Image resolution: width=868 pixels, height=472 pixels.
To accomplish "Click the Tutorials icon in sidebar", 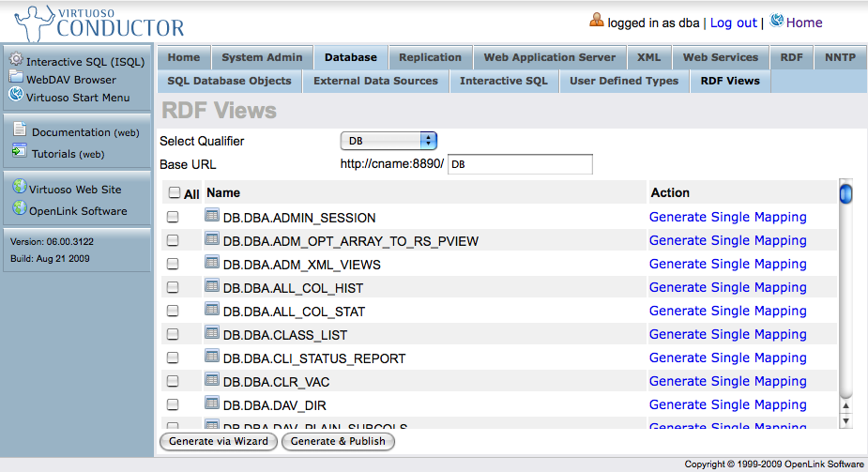I will click(20, 151).
